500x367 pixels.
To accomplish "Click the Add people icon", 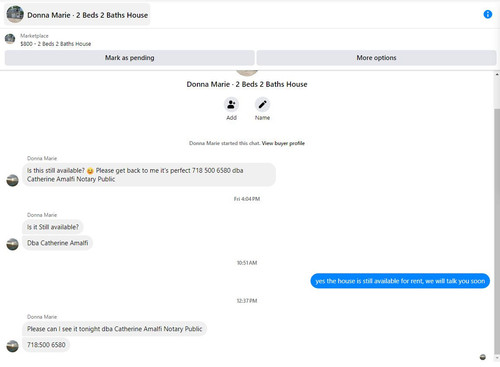I will point(231,105).
